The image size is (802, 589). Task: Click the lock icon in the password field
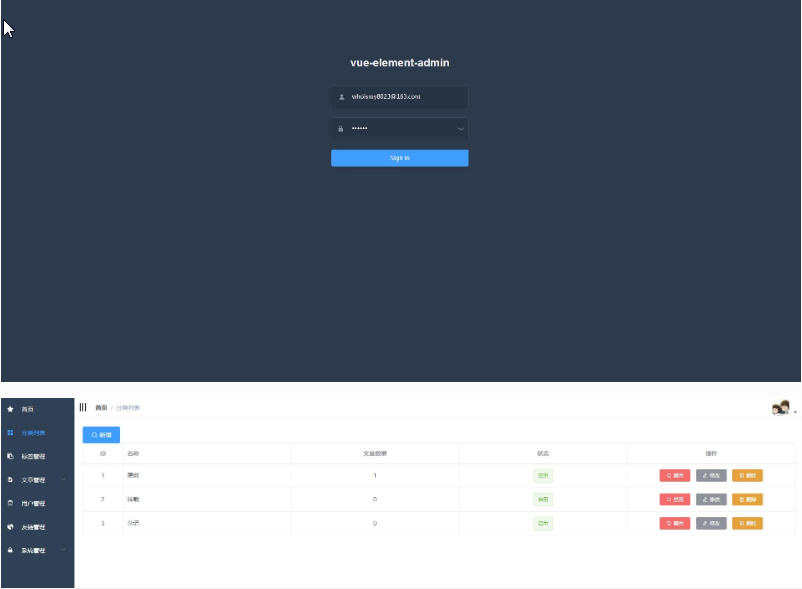(341, 129)
